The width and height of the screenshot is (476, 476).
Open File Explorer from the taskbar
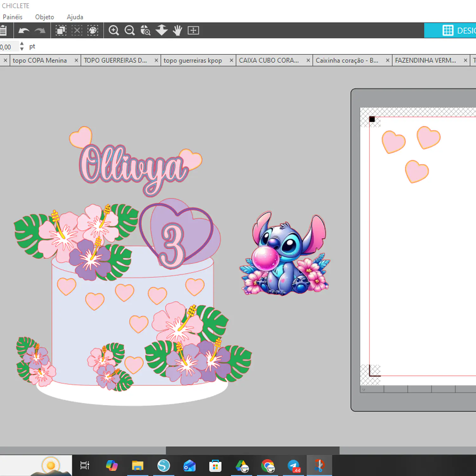[x=137, y=466]
